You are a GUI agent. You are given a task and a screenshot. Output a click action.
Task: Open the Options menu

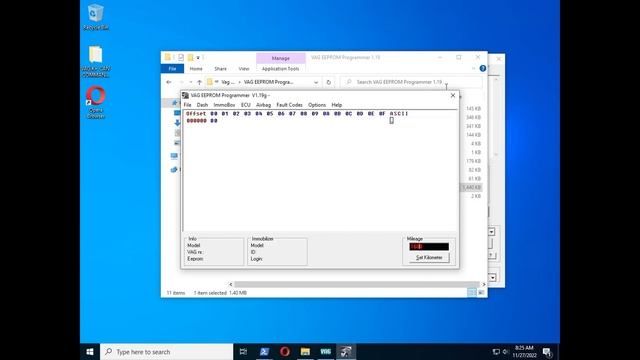point(317,105)
